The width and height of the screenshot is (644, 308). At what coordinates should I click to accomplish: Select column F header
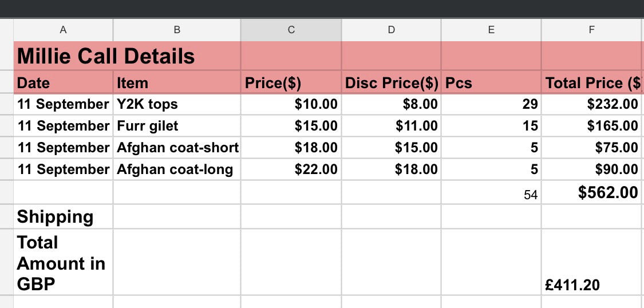591,30
